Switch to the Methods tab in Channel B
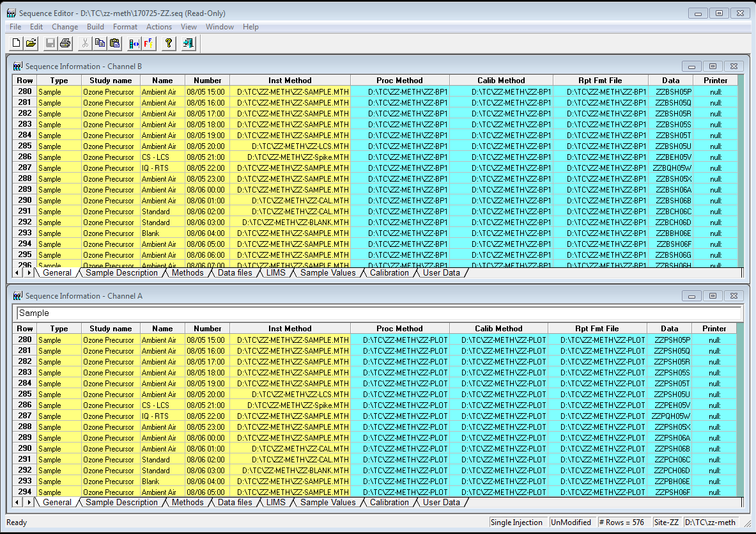The width and height of the screenshot is (756, 534). coord(187,272)
